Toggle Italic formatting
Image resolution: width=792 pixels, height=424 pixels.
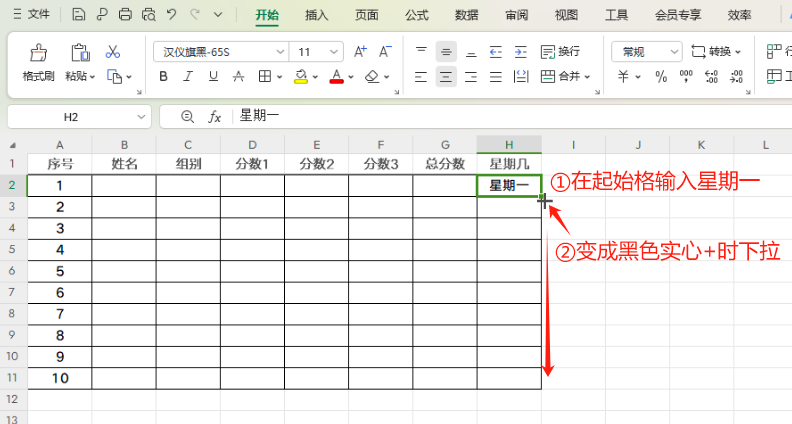(188, 76)
